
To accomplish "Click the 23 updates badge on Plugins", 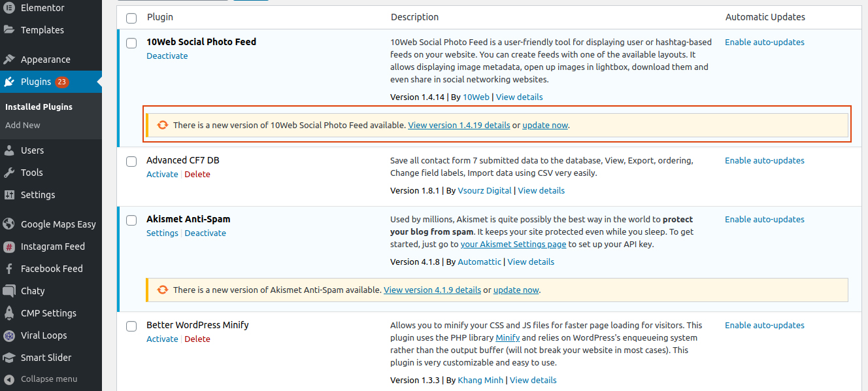I will click(x=61, y=82).
